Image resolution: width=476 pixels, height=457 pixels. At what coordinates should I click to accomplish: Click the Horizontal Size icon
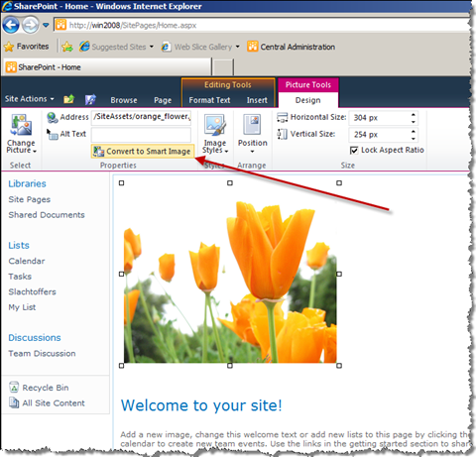[x=282, y=117]
